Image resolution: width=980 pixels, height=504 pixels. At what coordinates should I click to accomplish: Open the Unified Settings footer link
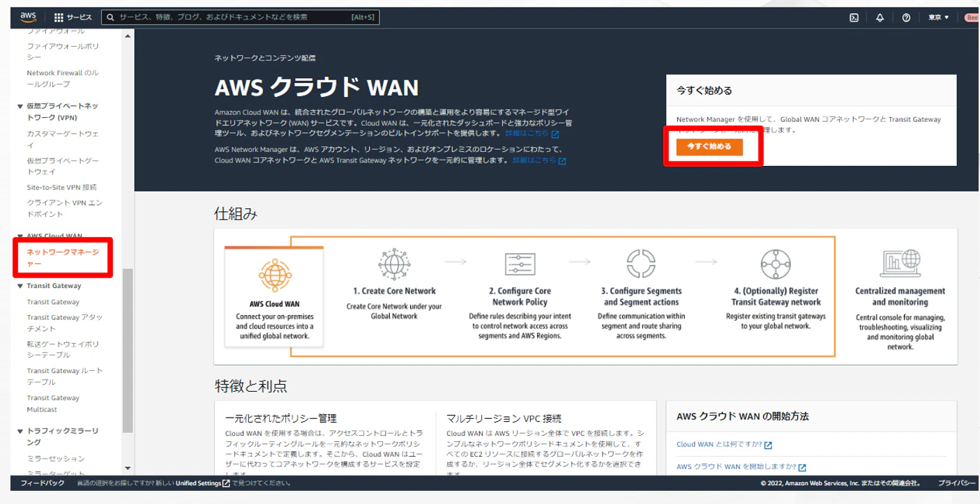tap(203, 483)
